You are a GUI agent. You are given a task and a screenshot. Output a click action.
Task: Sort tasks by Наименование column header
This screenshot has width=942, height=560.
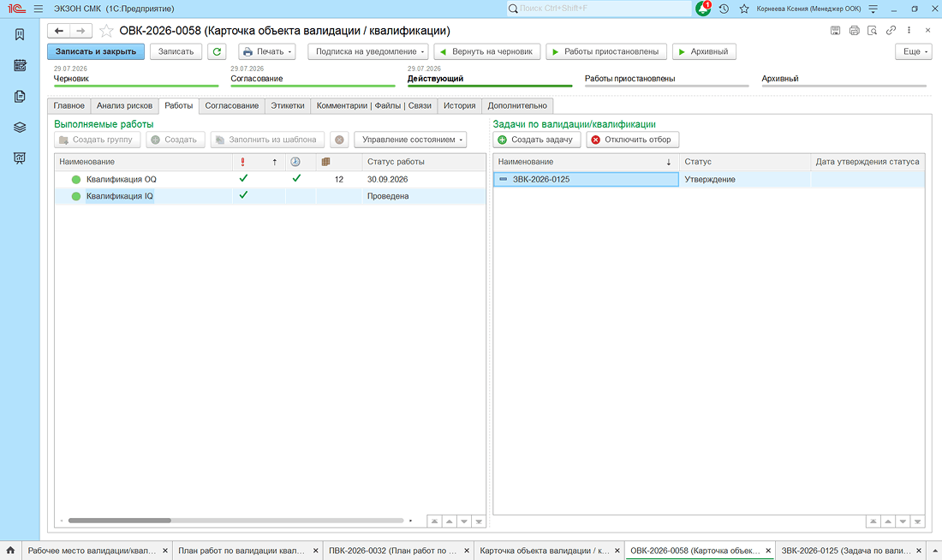[586, 162]
